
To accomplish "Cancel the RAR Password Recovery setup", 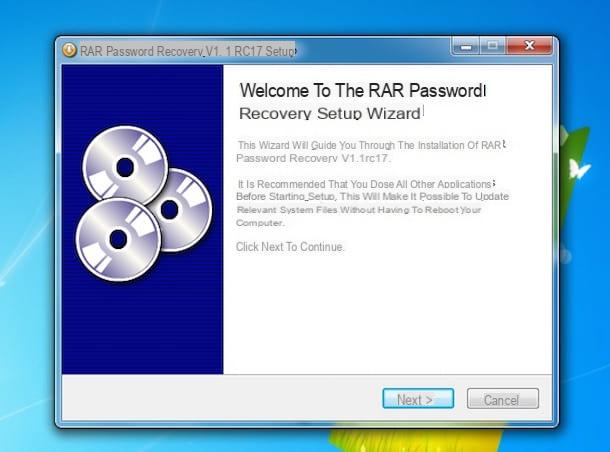I will (x=503, y=399).
